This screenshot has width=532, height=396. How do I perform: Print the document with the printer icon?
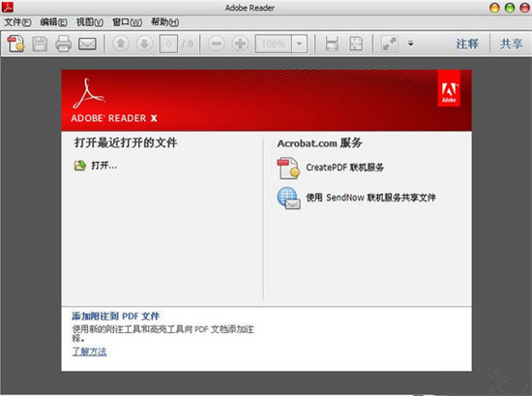click(x=64, y=44)
